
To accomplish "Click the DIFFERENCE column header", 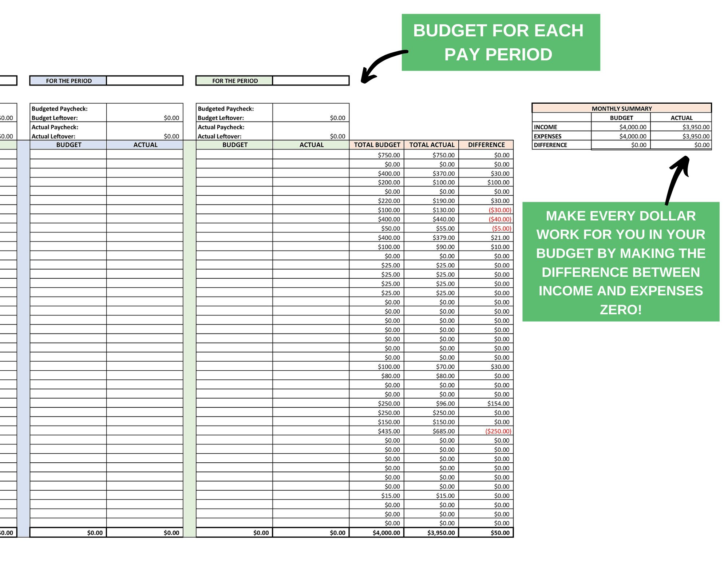I will point(486,145).
